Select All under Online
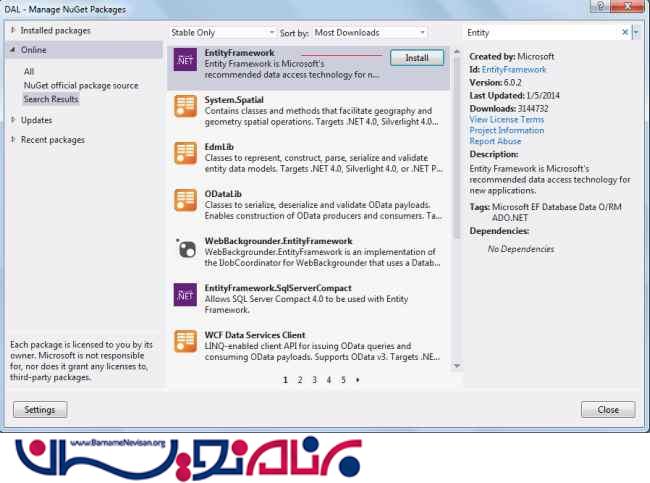Viewport: 650px width, 483px height. tap(29, 71)
